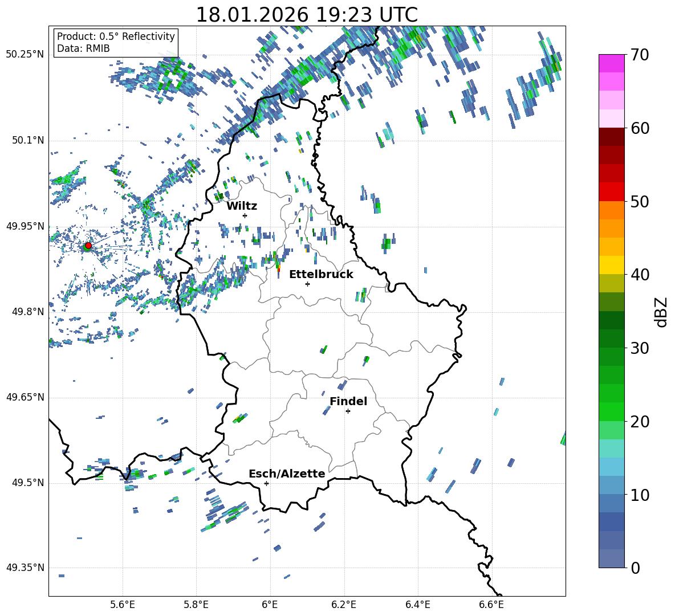Select the Wiltz city label

(242, 206)
